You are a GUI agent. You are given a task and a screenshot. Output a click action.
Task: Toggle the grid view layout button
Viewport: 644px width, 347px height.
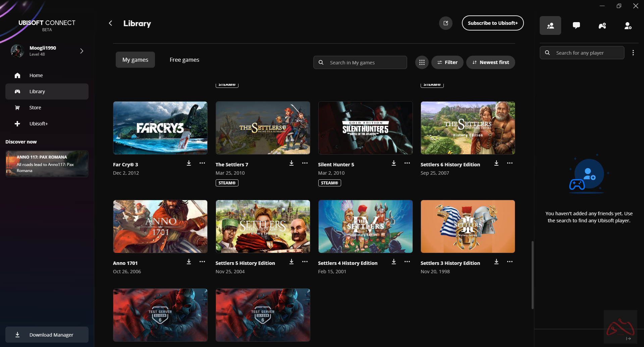pyautogui.click(x=422, y=62)
